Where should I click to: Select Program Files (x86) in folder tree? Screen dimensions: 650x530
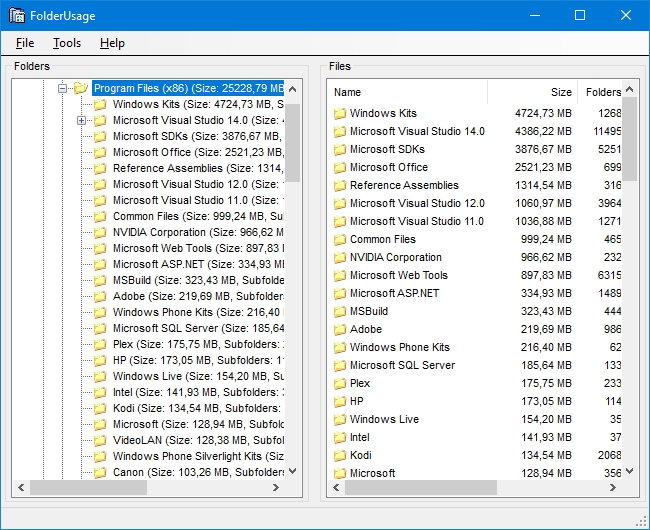coord(188,88)
